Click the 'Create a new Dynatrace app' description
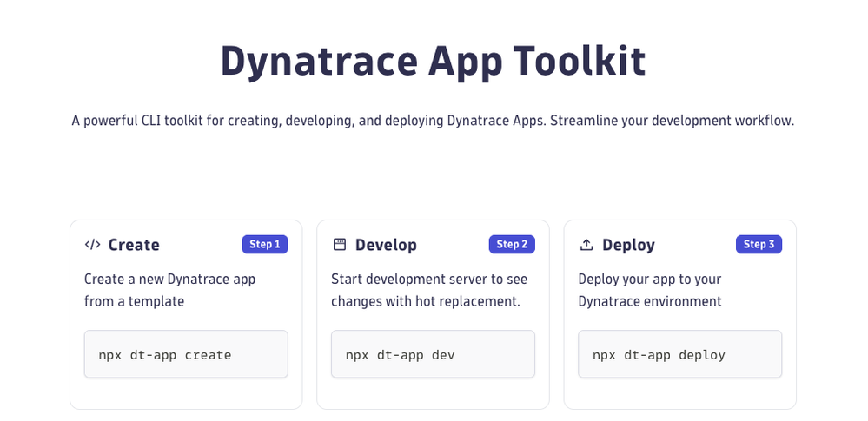Screen dimensions: 868x421 (x=169, y=280)
